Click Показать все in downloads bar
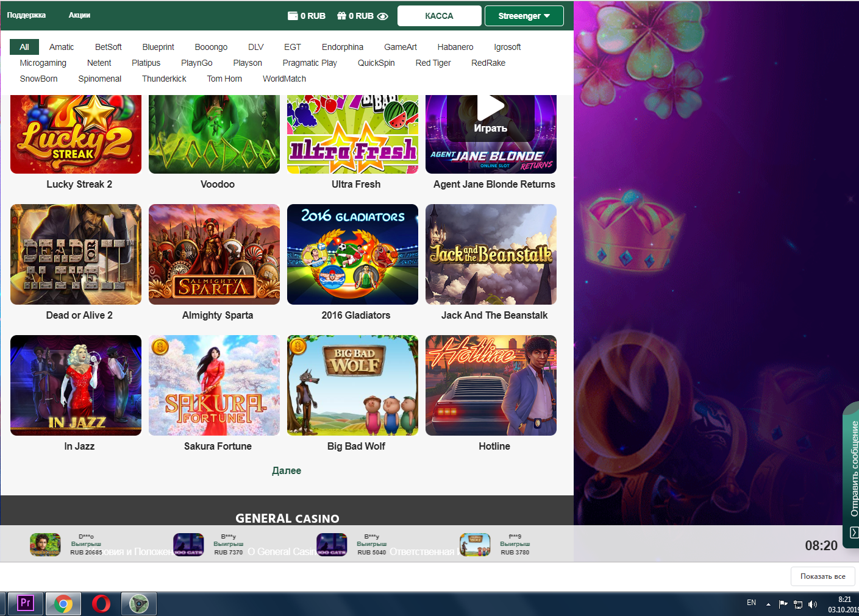The image size is (859, 616). (823, 576)
